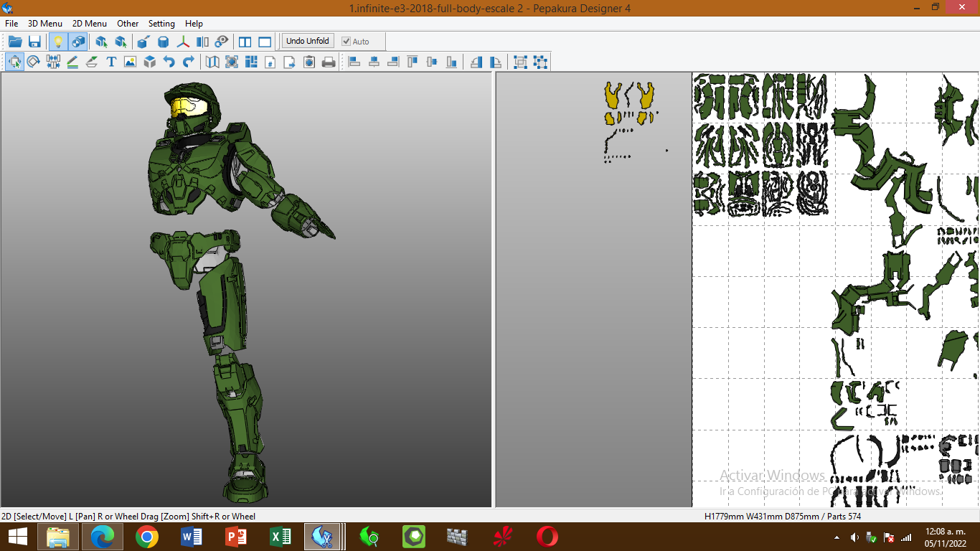Click the folded map icon
This screenshot has width=980, height=551.
pyautogui.click(x=212, y=62)
